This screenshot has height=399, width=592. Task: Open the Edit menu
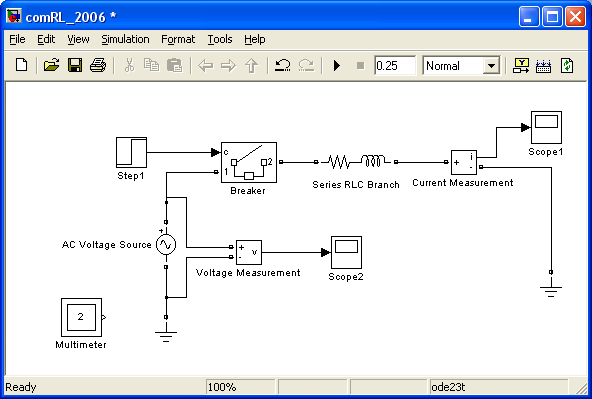pos(46,39)
